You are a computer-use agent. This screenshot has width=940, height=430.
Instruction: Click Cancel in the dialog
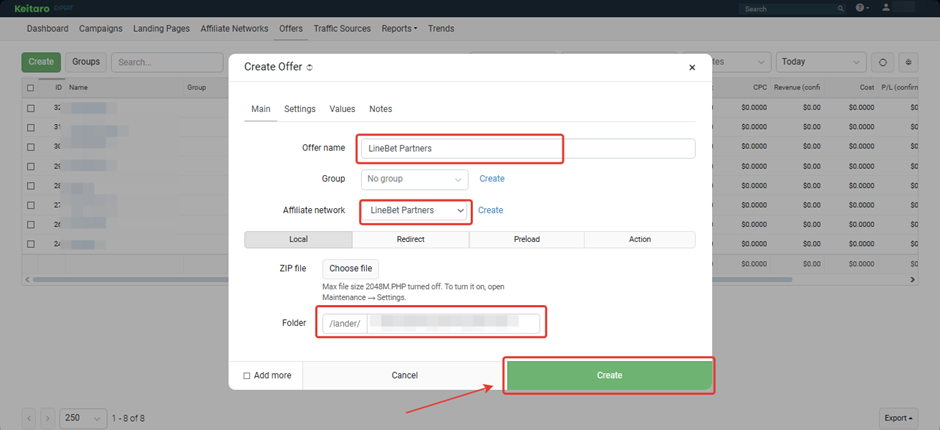pyautogui.click(x=405, y=375)
